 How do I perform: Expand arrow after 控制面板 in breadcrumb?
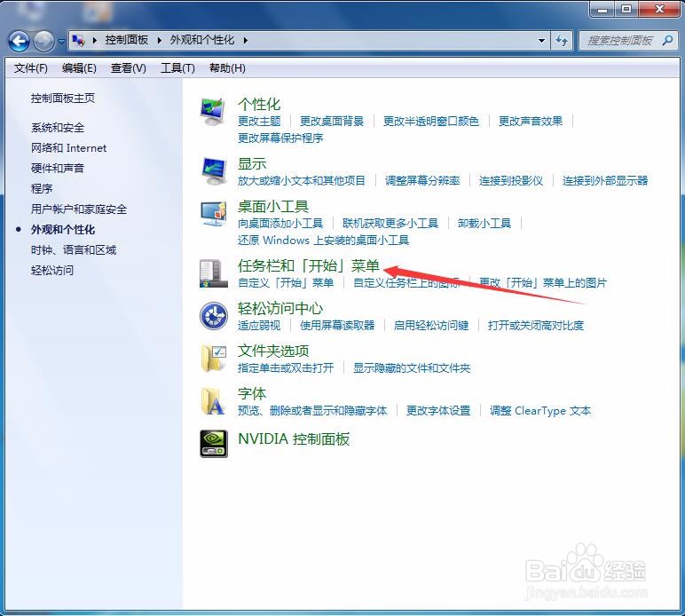(x=160, y=40)
